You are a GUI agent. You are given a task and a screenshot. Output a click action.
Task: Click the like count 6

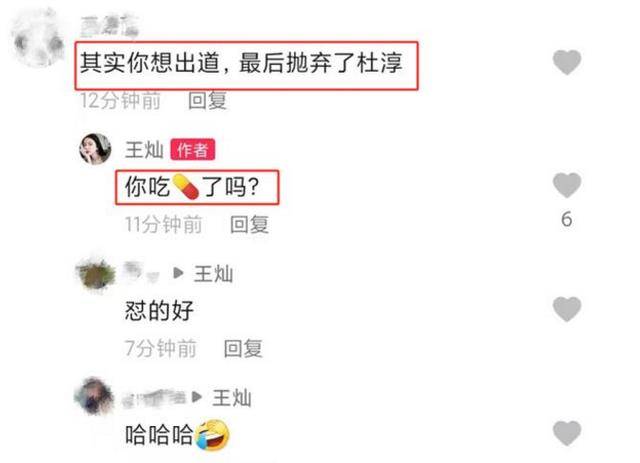coord(567,219)
